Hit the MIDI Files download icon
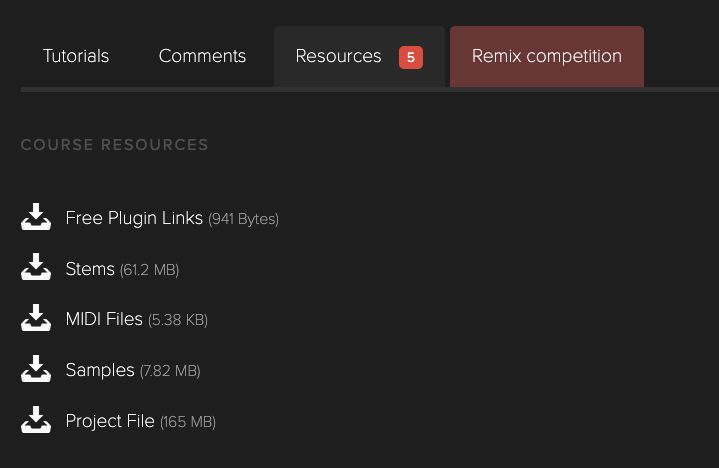Image resolution: width=719 pixels, height=468 pixels. 36,319
